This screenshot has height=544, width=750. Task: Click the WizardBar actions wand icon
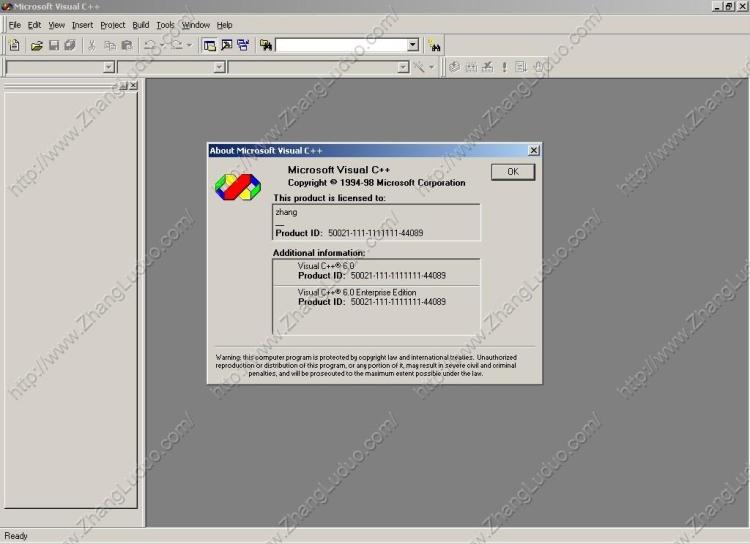click(x=419, y=67)
